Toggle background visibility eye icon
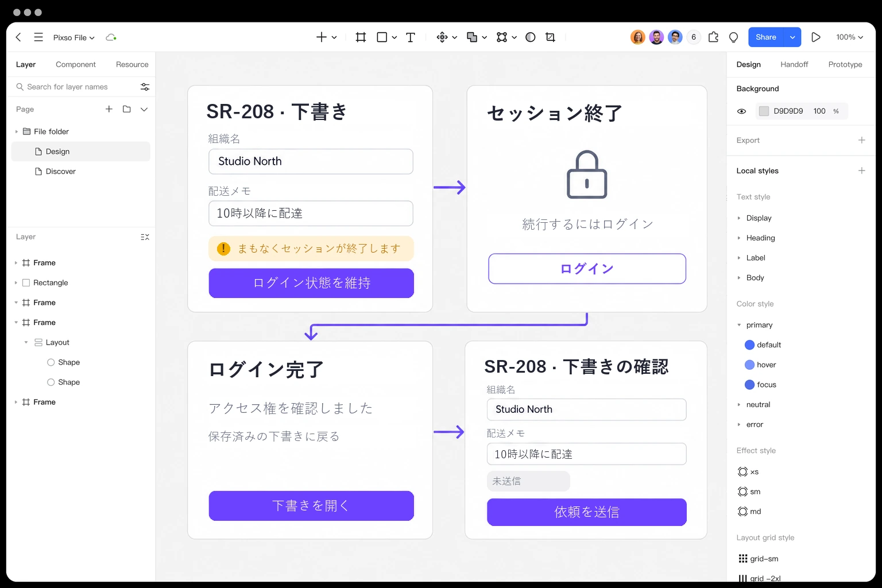882x588 pixels. pyautogui.click(x=742, y=111)
